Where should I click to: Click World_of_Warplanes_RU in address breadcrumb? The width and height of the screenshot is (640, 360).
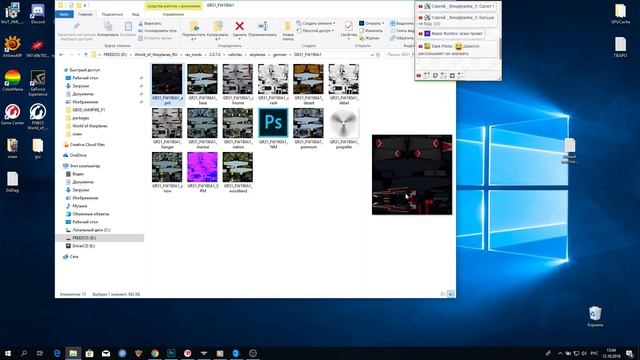point(156,54)
